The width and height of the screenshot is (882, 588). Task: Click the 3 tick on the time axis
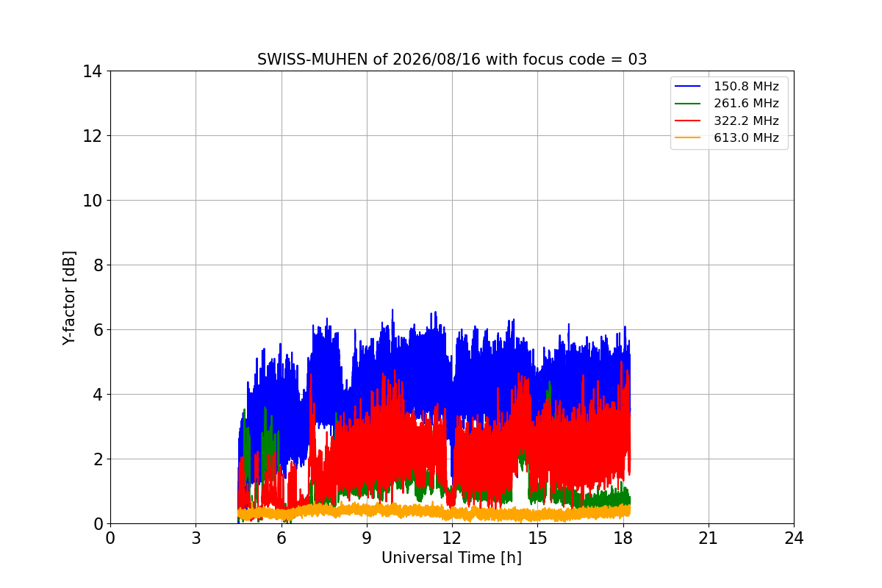(196, 538)
